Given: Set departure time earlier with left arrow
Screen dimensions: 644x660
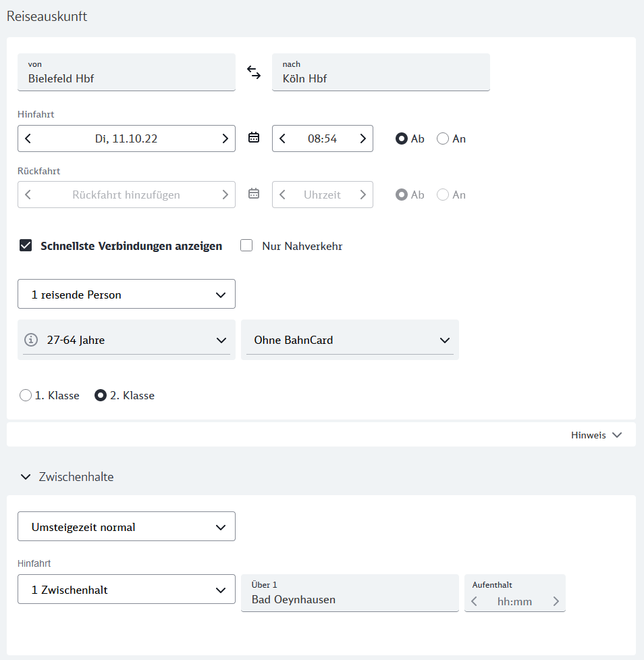Looking at the screenshot, I should 283,138.
